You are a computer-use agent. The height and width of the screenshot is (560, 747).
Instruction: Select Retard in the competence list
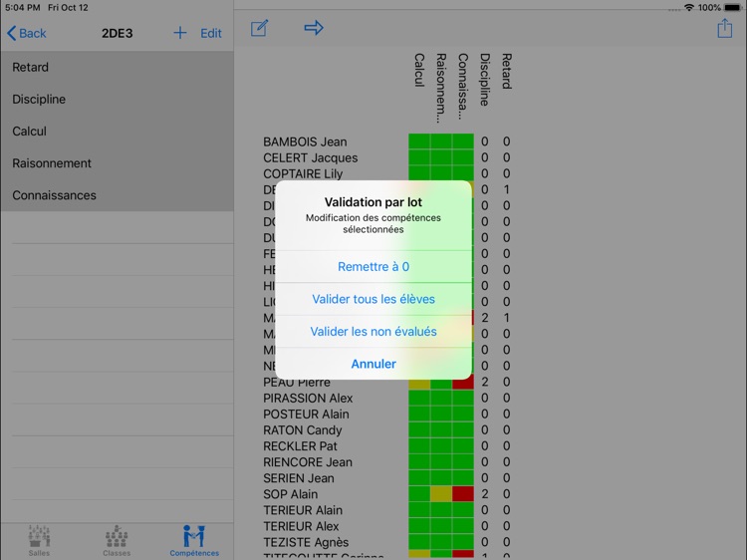pos(118,67)
